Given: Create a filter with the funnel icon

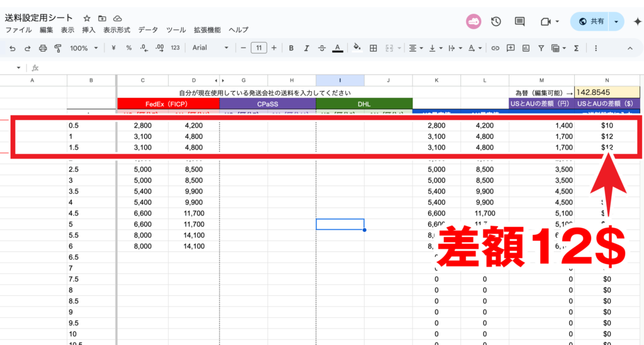Looking at the screenshot, I should click(541, 48).
